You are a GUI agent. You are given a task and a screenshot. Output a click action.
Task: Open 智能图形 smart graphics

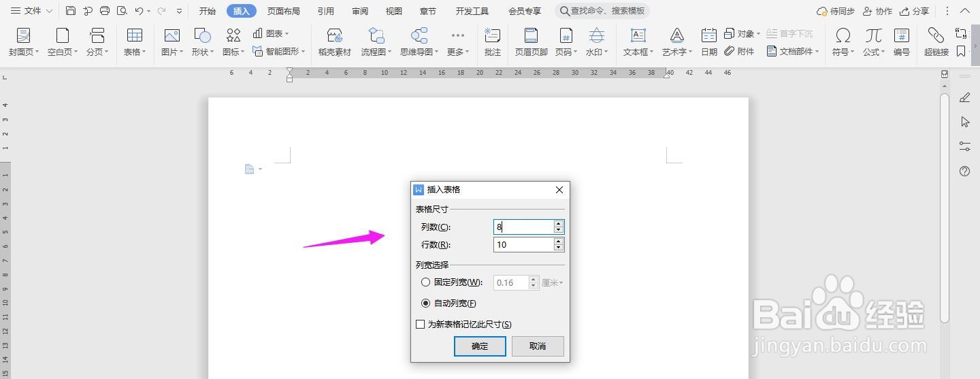(x=278, y=51)
